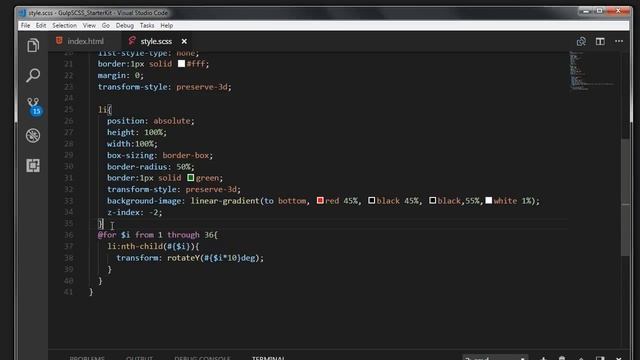Click 'border-radius: 50%;' text
The width and height of the screenshot is (640, 360).
click(x=151, y=167)
